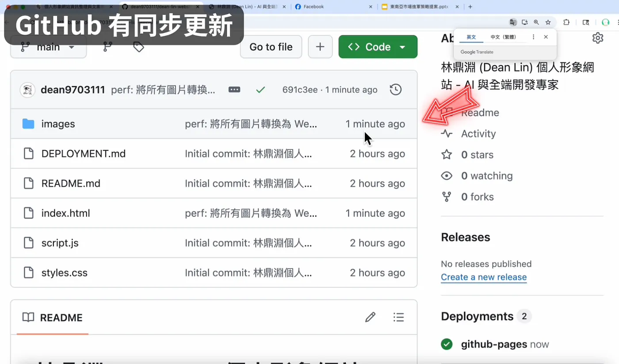The image size is (619, 364).
Task: Click the dean9703111 username link
Action: [73, 90]
